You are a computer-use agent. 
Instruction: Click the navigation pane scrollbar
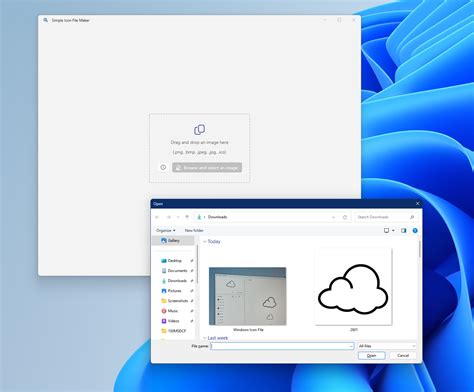coord(197,264)
